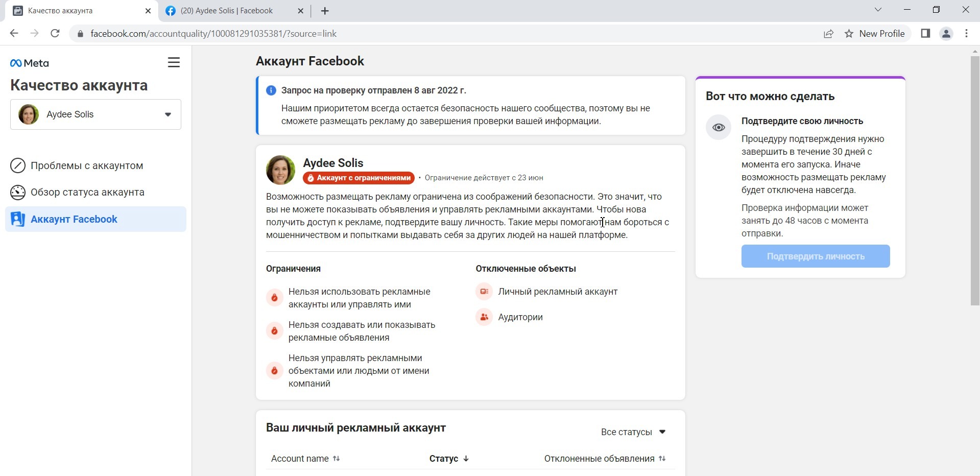Click the Вот что можно сделать heading
Screen dimensions: 980x476
coord(770,96)
